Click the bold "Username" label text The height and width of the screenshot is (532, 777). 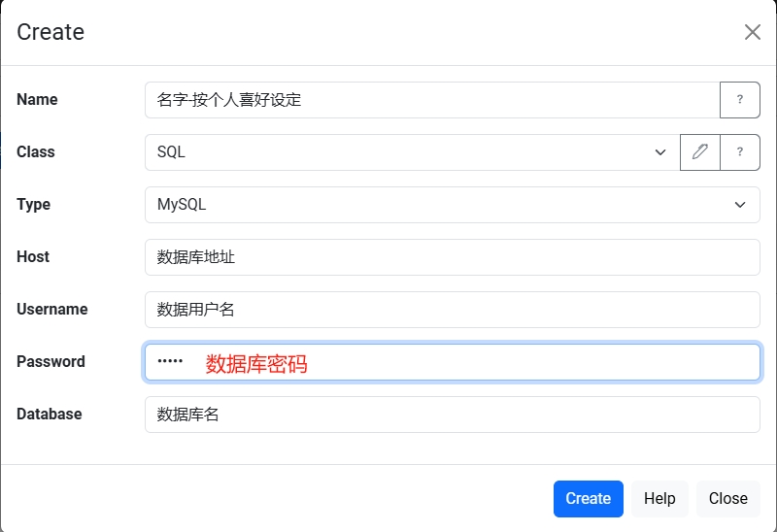[x=52, y=310]
